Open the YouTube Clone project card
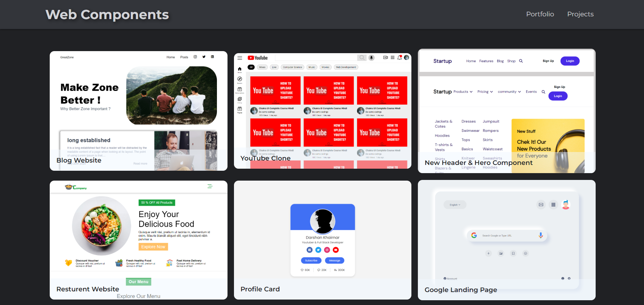Screen dimensions: 644x305 pyautogui.click(x=323, y=111)
